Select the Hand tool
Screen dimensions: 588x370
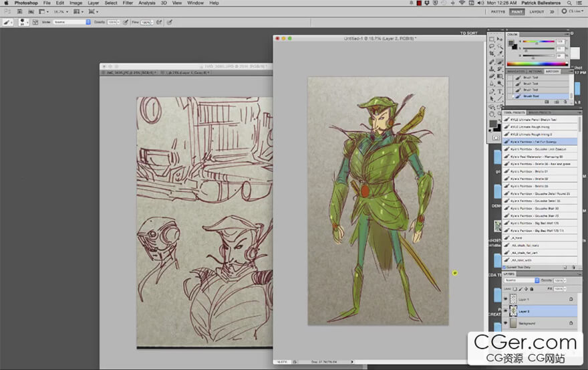492,114
